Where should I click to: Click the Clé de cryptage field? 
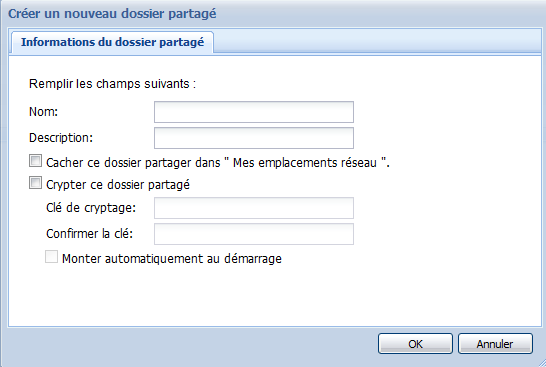(x=254, y=208)
